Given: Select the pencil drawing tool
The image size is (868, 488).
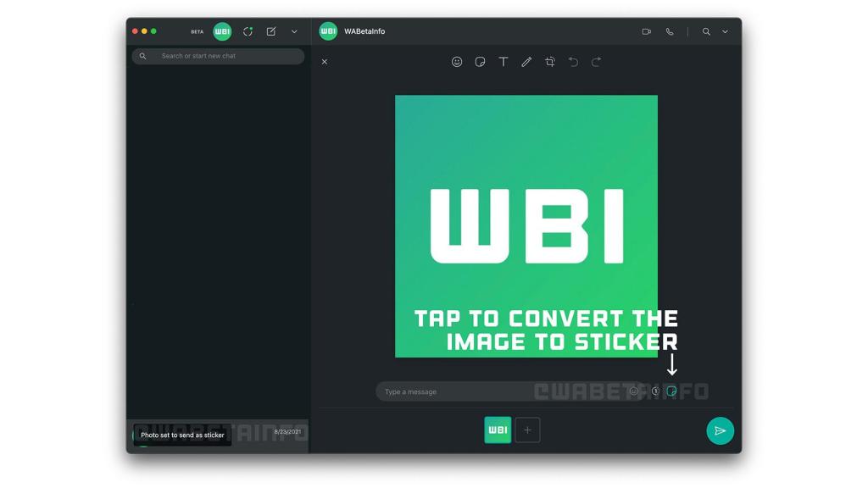Looking at the screenshot, I should point(526,62).
